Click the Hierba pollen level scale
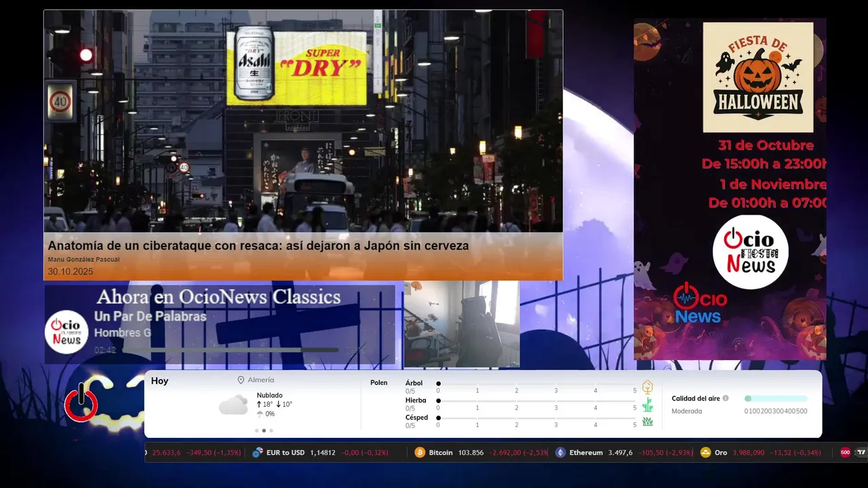This screenshot has width=868, height=488. [x=537, y=401]
